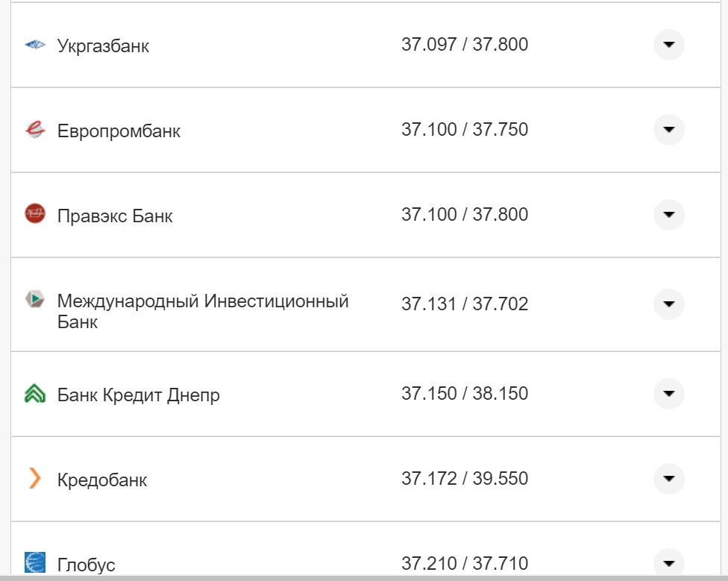This screenshot has width=728, height=581.
Task: Select the rate 37.150 / 38.150
Action: (463, 393)
